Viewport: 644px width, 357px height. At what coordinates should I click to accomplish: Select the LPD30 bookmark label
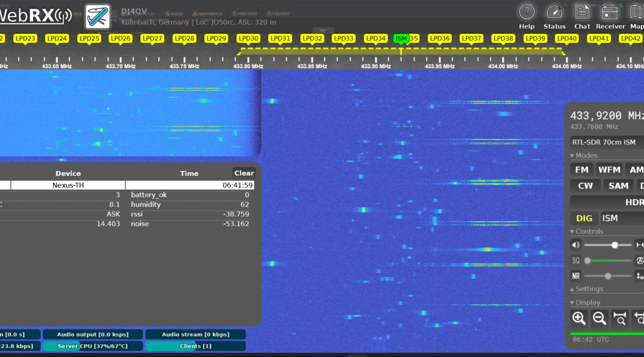[x=248, y=38]
